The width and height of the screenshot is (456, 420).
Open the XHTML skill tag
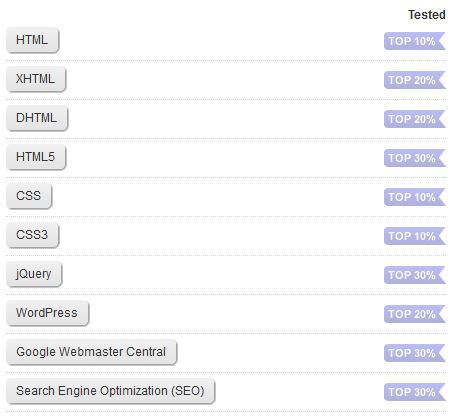(36, 79)
